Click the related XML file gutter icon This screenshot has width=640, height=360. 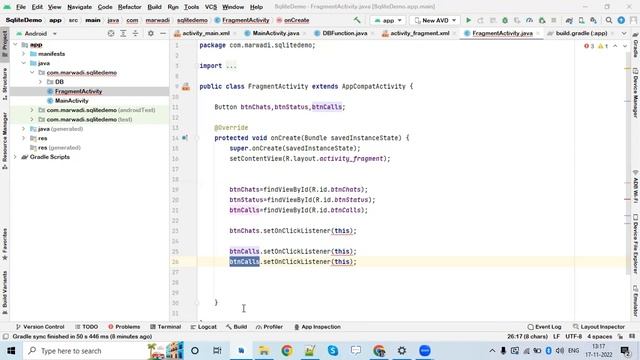(186, 87)
